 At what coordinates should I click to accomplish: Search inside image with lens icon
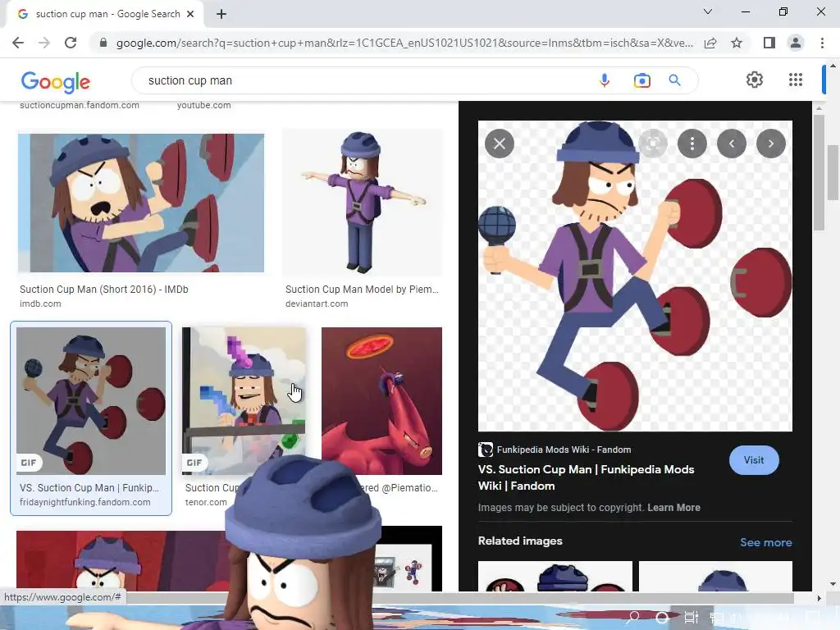pos(652,144)
